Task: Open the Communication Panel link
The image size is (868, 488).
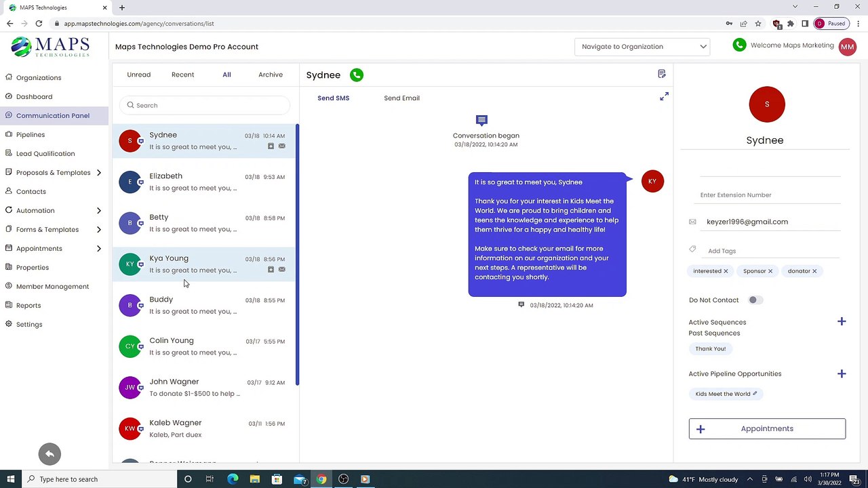Action: click(x=53, y=116)
